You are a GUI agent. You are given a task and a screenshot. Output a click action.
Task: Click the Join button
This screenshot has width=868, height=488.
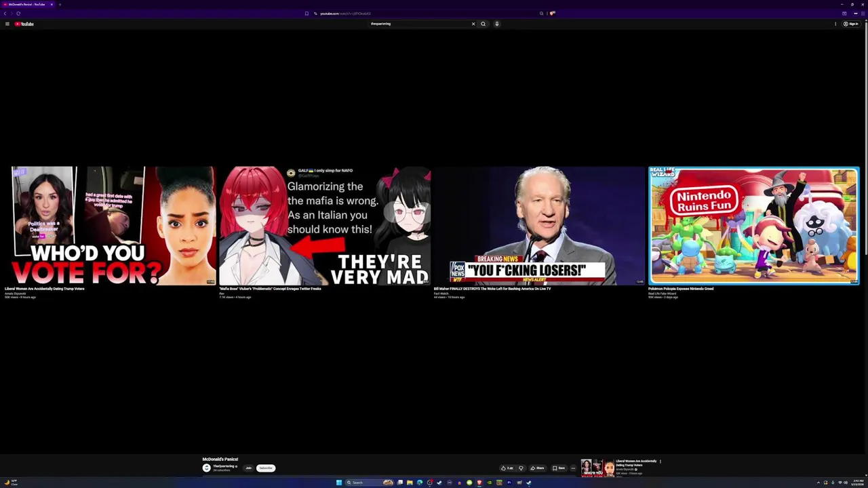point(248,468)
